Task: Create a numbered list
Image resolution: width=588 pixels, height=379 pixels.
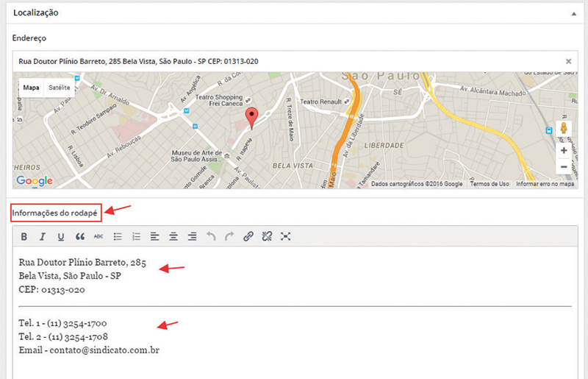Action: pos(136,237)
